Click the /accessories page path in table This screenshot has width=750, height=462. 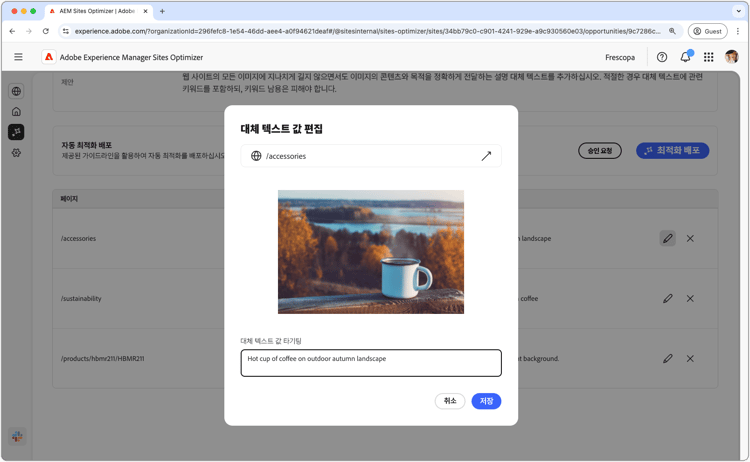click(x=78, y=238)
